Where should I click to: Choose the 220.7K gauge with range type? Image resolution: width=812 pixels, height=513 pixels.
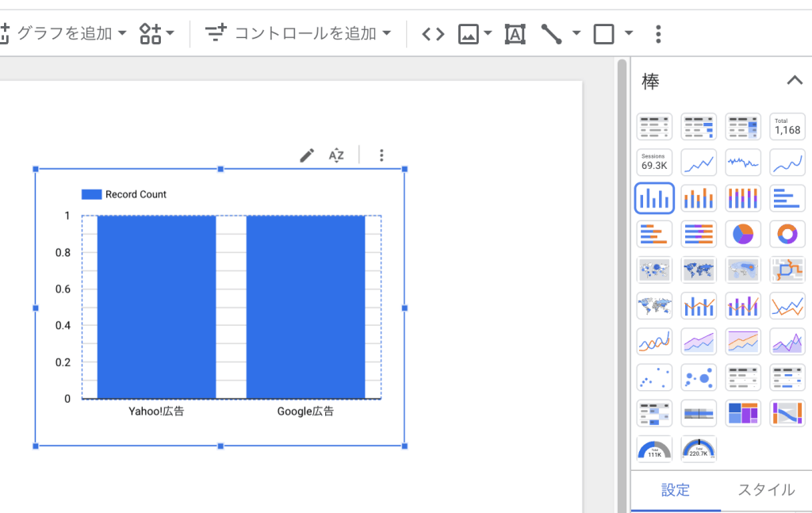tap(699, 449)
